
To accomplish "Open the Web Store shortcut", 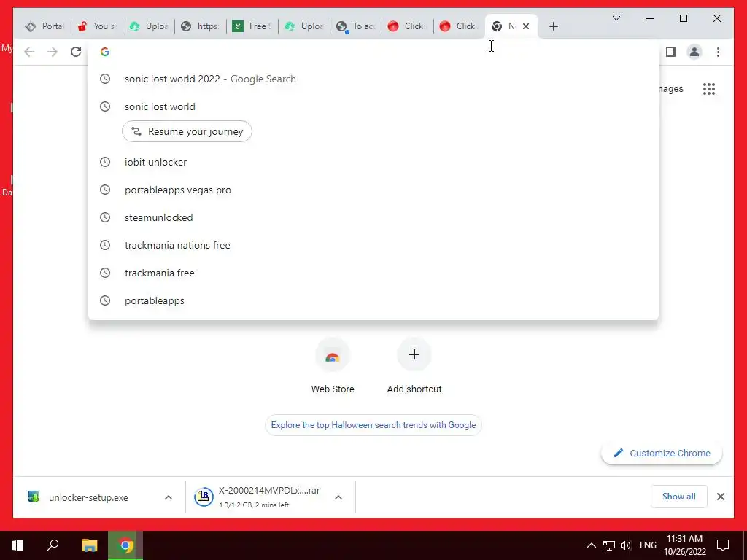I will 333,366.
